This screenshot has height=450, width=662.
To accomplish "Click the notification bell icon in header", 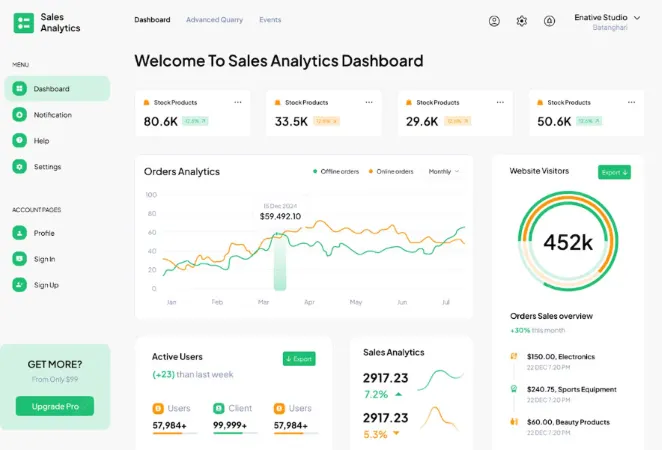I will [x=549, y=21].
